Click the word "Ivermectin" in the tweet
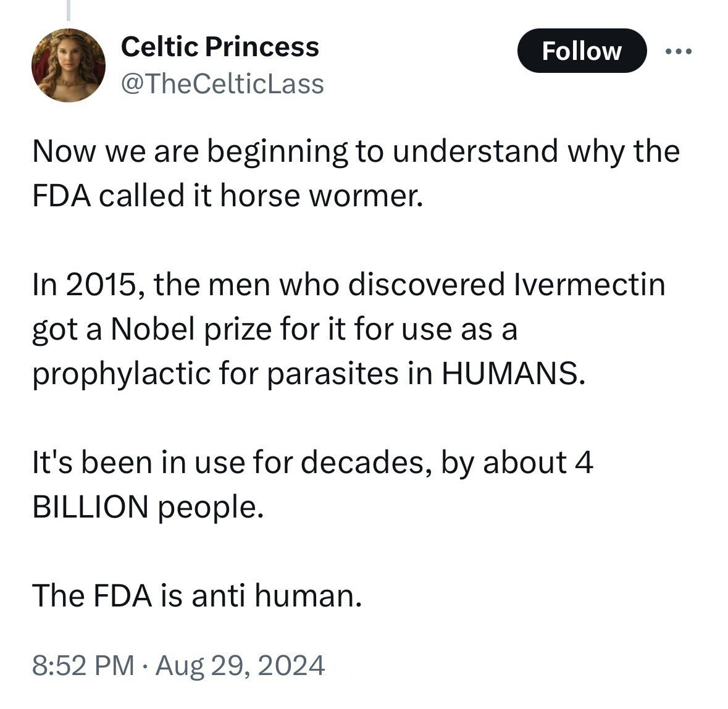Image resolution: width=728 pixels, height=709 pixels. [589, 285]
